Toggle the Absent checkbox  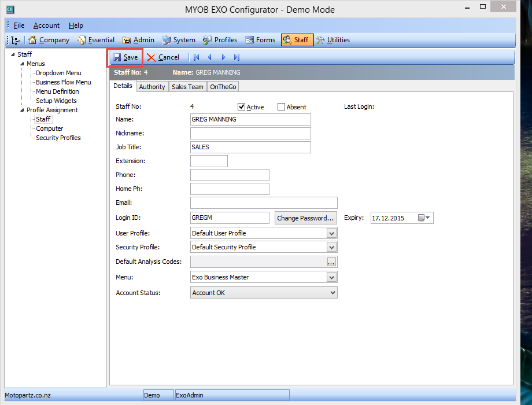281,107
